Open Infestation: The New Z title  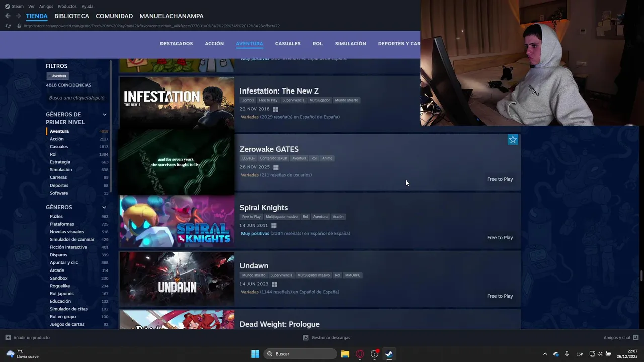click(279, 91)
